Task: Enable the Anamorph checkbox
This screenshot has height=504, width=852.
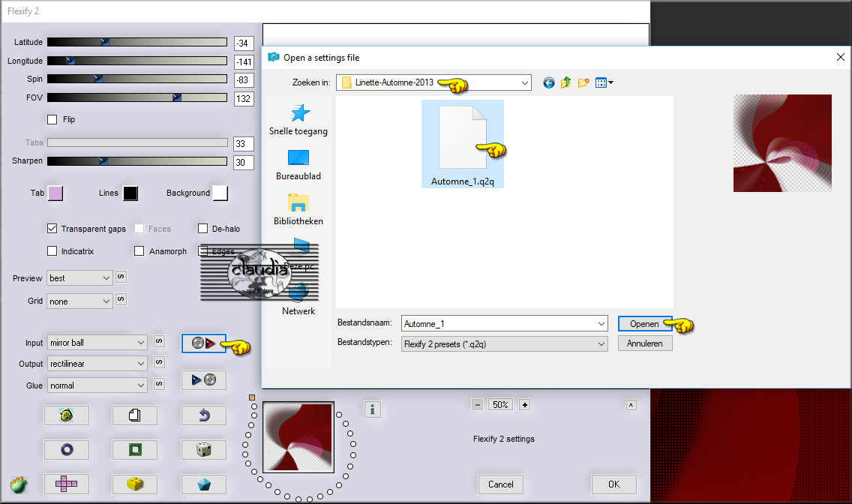Action: (139, 251)
